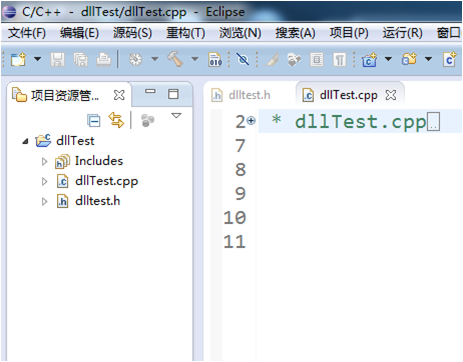Open the build configuration dropdown arrow
Viewport: 463px width, 362px height.
pyautogui.click(x=154, y=59)
